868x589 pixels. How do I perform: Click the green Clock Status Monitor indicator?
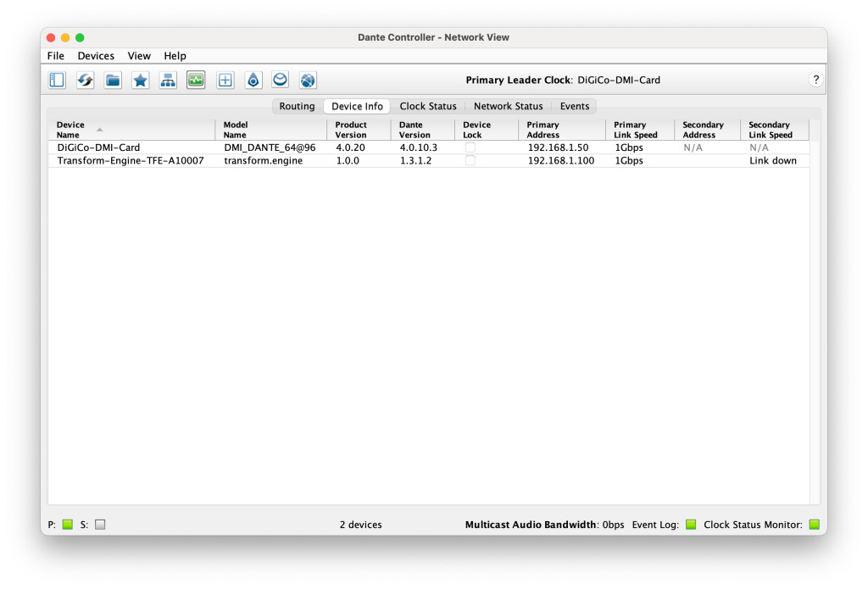[x=815, y=525]
